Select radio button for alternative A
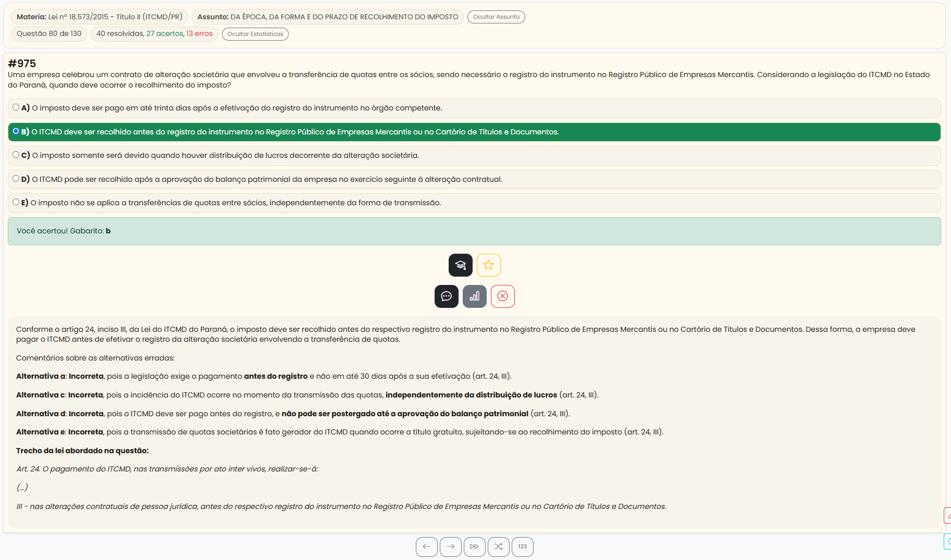This screenshot has height=560, width=951. click(16, 107)
